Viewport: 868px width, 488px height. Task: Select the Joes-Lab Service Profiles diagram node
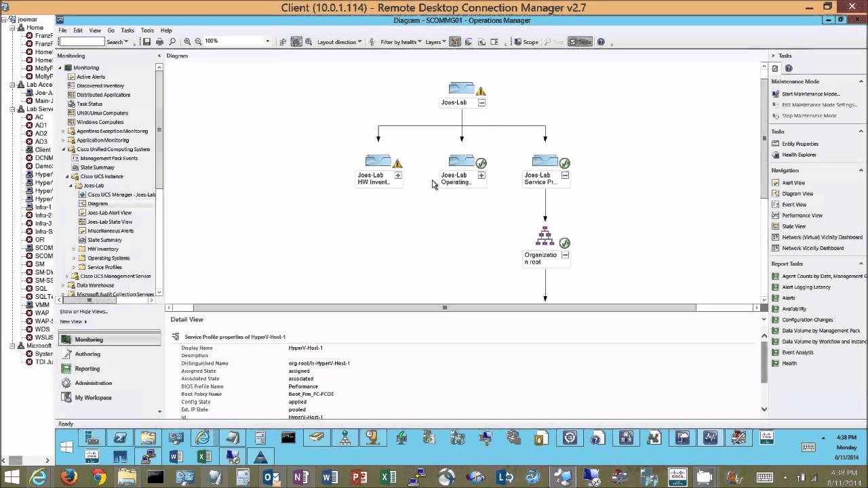(x=545, y=161)
